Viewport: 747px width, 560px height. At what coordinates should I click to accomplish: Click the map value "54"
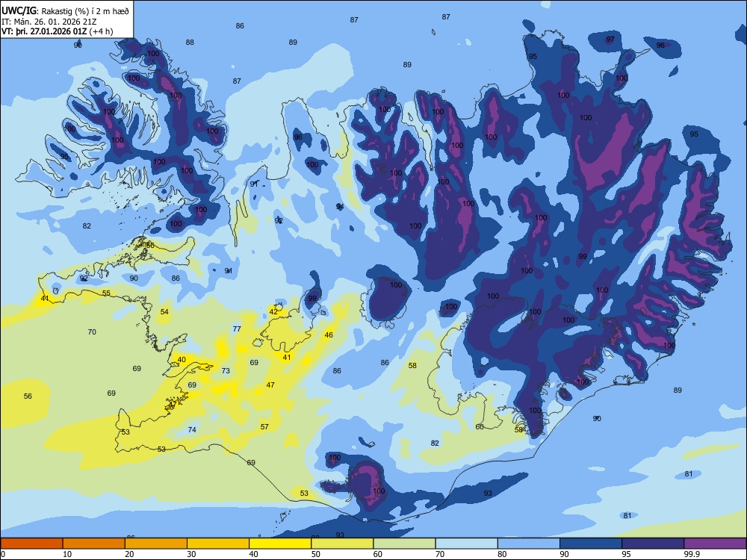[164, 312]
